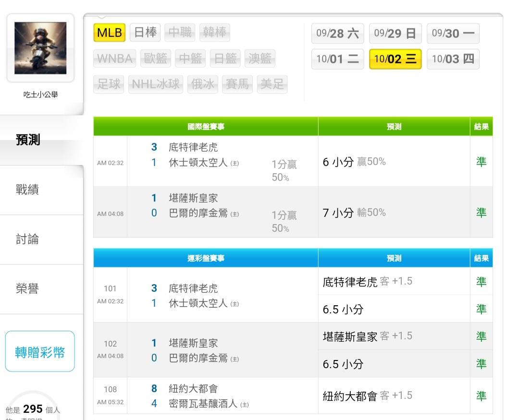519x420 pixels.
Task: Select the 賽馬 tab
Action: click(x=237, y=84)
